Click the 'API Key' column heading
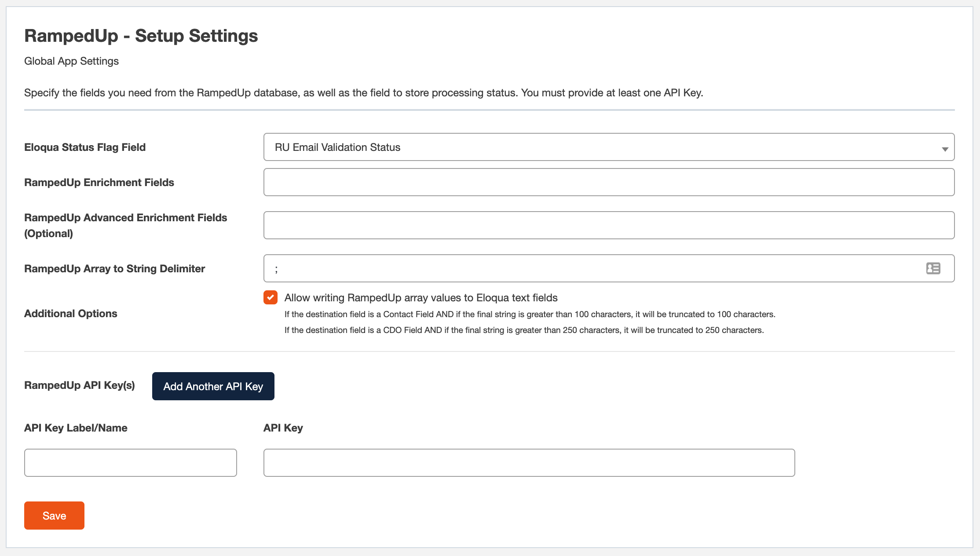This screenshot has height=556, width=980. pyautogui.click(x=283, y=428)
